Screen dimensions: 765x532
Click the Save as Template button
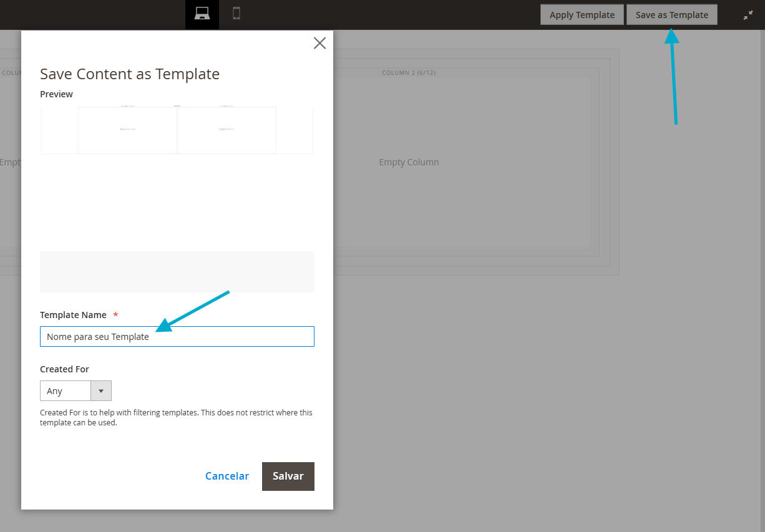672,15
